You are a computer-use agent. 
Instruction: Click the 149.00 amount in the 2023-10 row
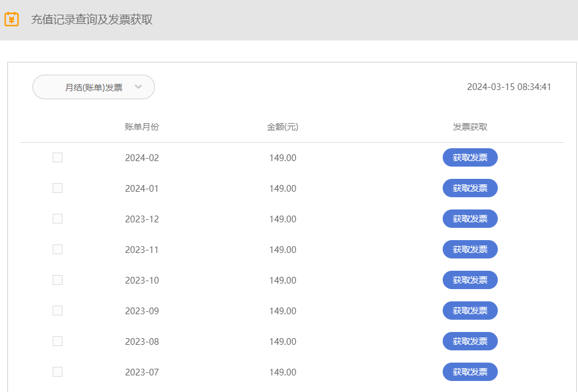click(283, 281)
